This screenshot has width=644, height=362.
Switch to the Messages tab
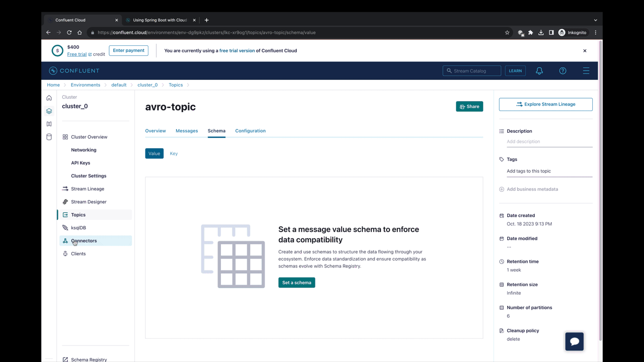coord(187,131)
